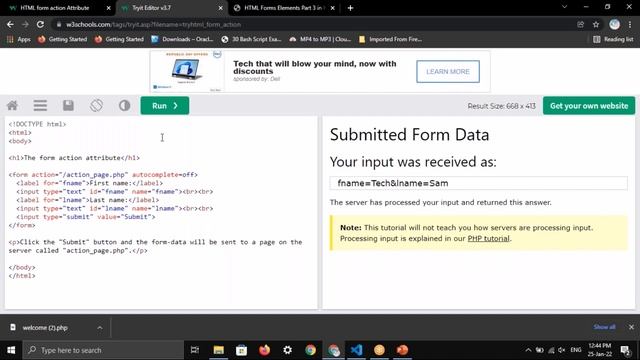Open the tab search dropdown arrow
Screen dimensions: 640x360
tap(564, 7)
